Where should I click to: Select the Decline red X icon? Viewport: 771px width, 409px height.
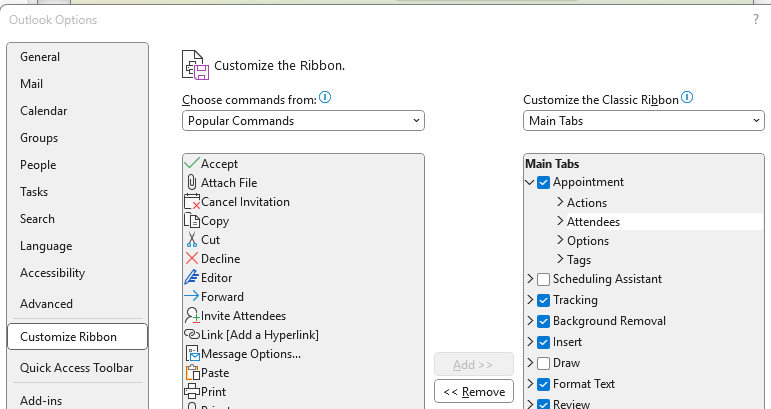(192, 259)
